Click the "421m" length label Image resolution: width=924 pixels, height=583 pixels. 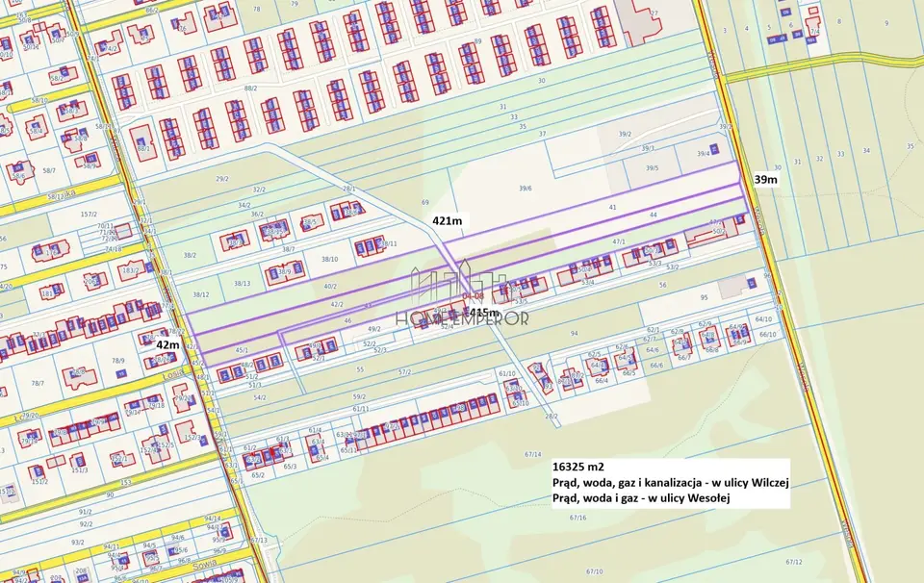[448, 221]
